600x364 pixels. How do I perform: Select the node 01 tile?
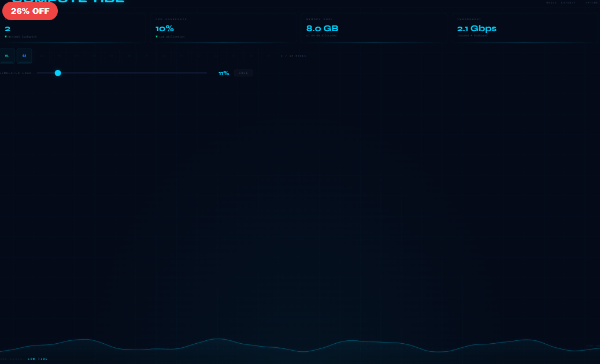[7, 55]
